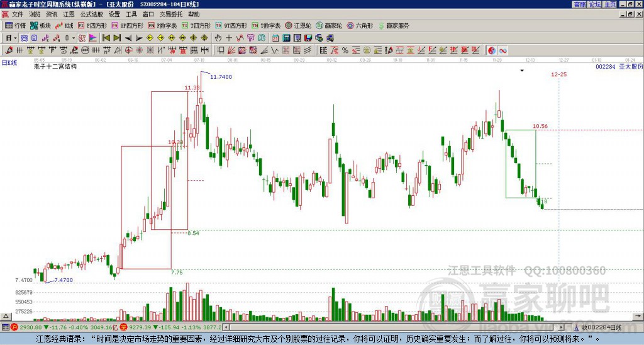Open the calculator icon
Image resolution: width=644 pixels, height=345 pixels.
point(286,38)
